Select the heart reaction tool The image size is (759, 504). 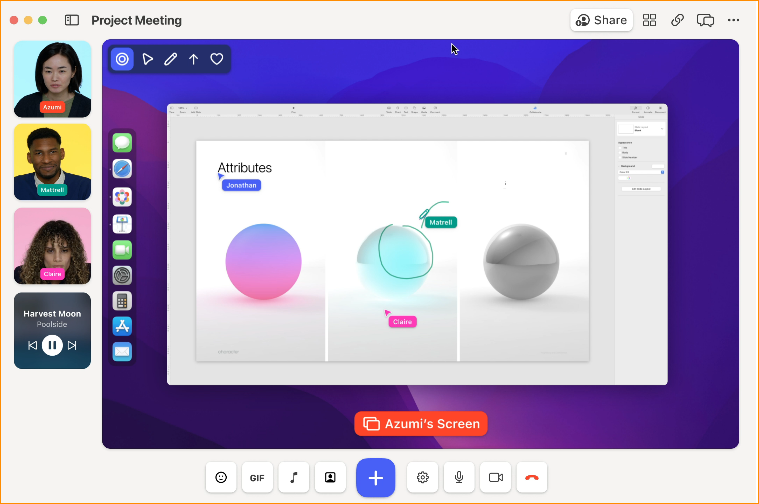pos(216,59)
